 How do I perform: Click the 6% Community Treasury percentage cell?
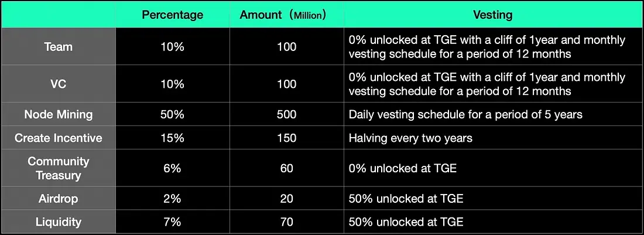click(172, 168)
